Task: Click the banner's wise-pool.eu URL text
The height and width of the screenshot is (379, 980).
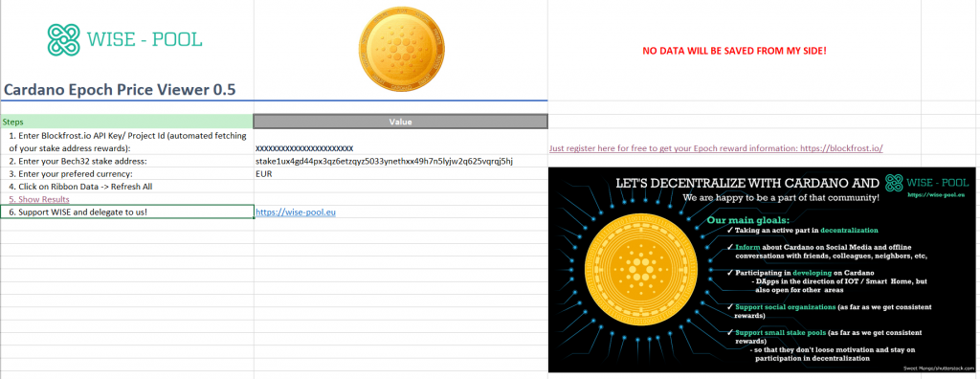Action: point(934,195)
